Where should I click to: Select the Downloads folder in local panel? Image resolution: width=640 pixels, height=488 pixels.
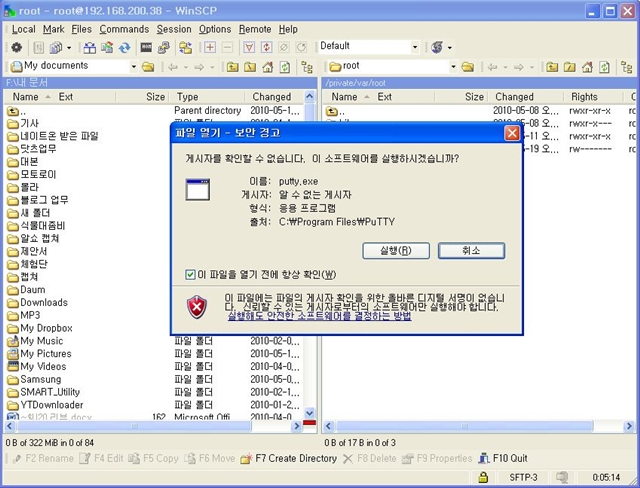click(x=38, y=302)
